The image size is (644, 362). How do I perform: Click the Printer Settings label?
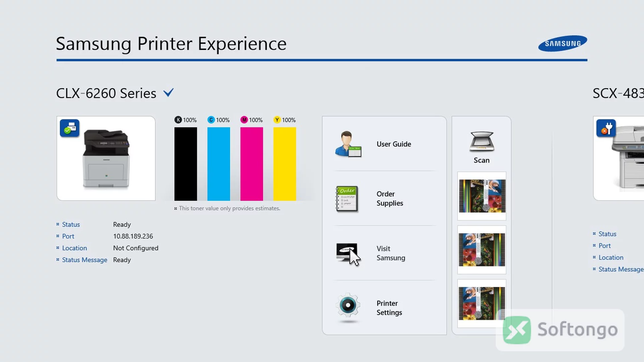pyautogui.click(x=389, y=308)
